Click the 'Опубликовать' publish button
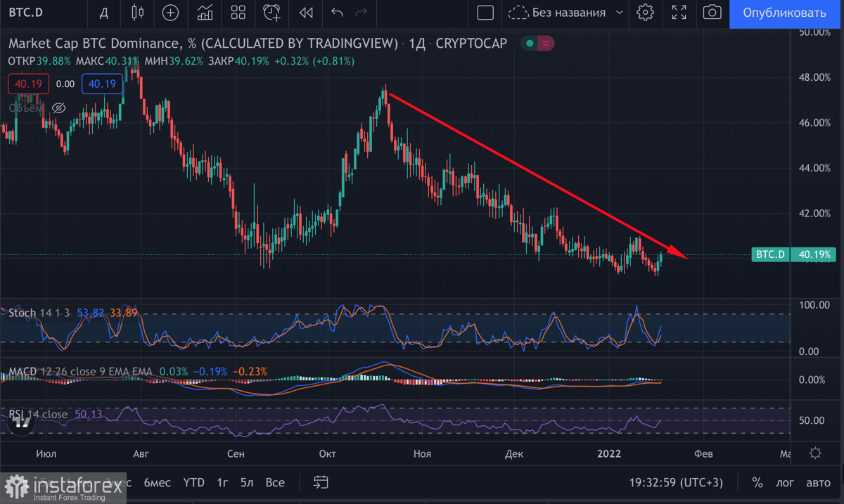 784,13
